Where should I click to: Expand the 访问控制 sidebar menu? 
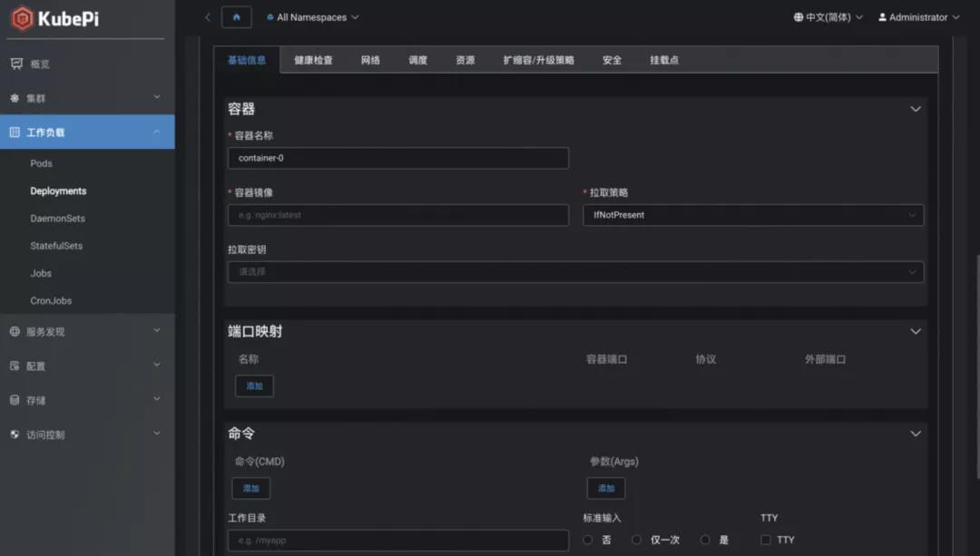pos(157,434)
